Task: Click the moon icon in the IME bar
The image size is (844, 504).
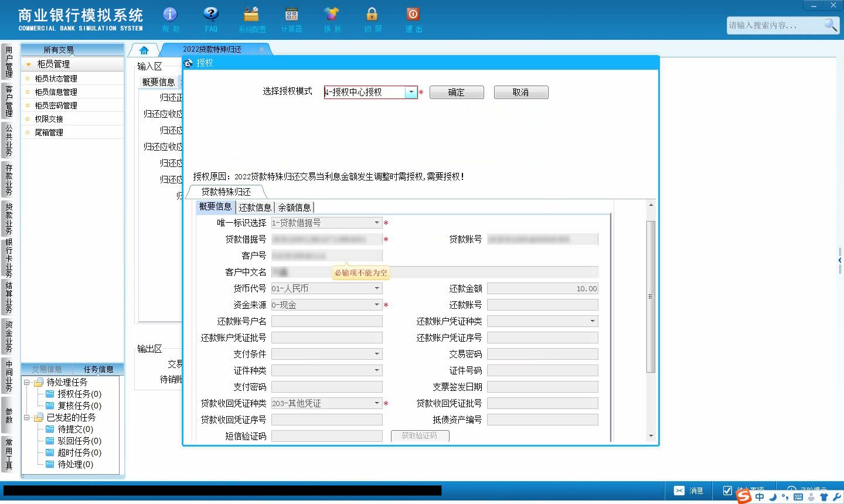Action: click(772, 497)
